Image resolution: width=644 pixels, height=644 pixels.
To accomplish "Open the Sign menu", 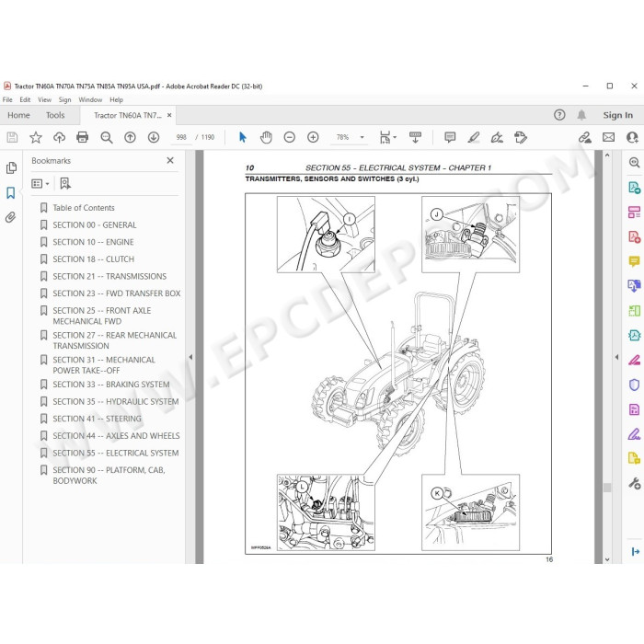I will coord(65,99).
